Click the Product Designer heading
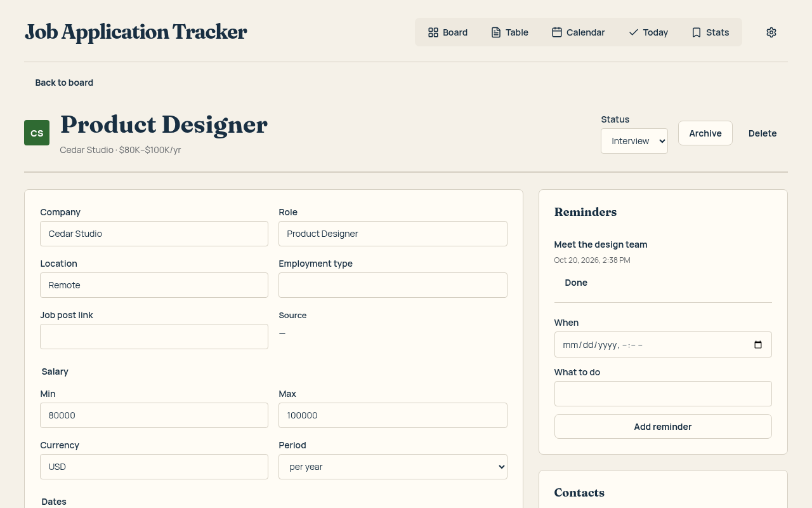812x508 pixels. pyautogui.click(x=164, y=124)
